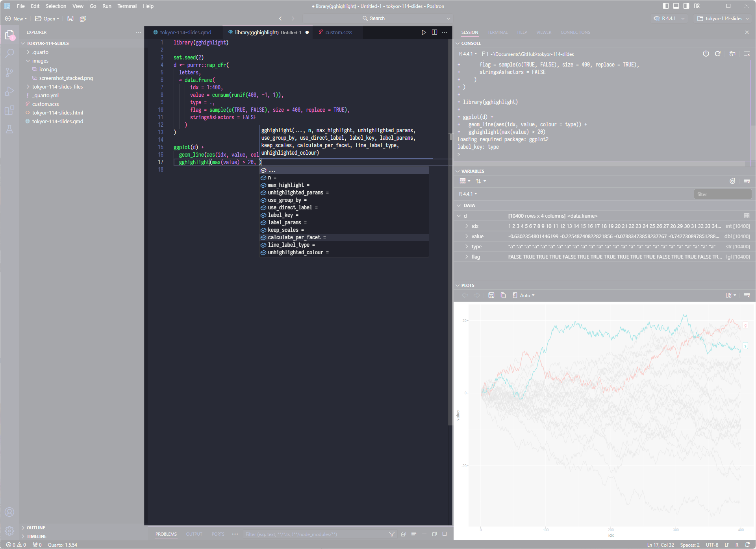Toggle the secondary side bar visibility
This screenshot has width=756, height=549.
tap(686, 6)
